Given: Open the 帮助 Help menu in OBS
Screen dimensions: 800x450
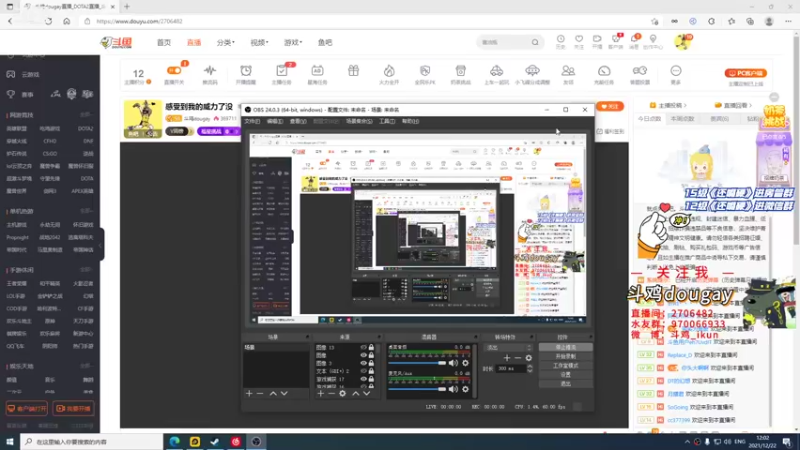Looking at the screenshot, I should pos(410,121).
